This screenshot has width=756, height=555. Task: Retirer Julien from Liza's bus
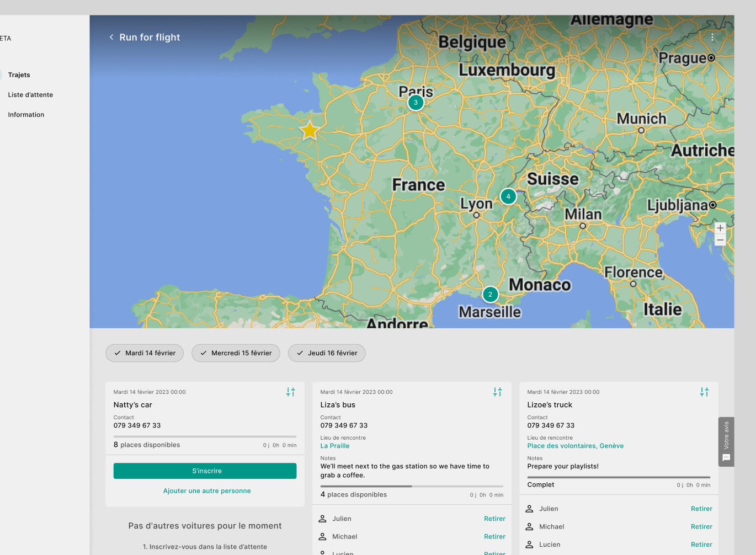pos(494,519)
